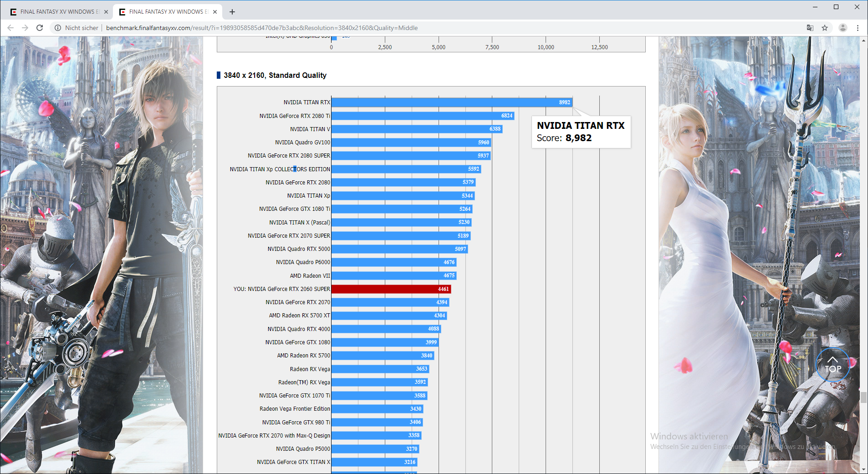The height and width of the screenshot is (474, 868).
Task: Switch to the first Final Fantasy XV tab
Action: coord(58,12)
